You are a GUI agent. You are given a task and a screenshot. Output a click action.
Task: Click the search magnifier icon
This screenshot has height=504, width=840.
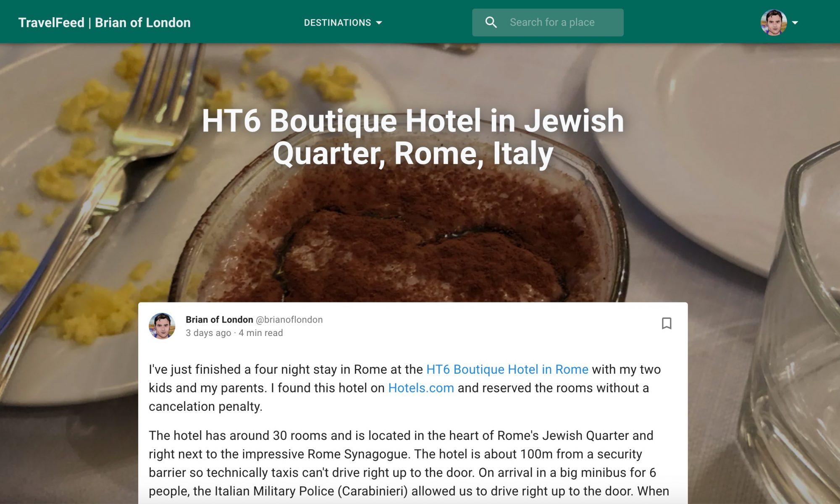(x=491, y=22)
